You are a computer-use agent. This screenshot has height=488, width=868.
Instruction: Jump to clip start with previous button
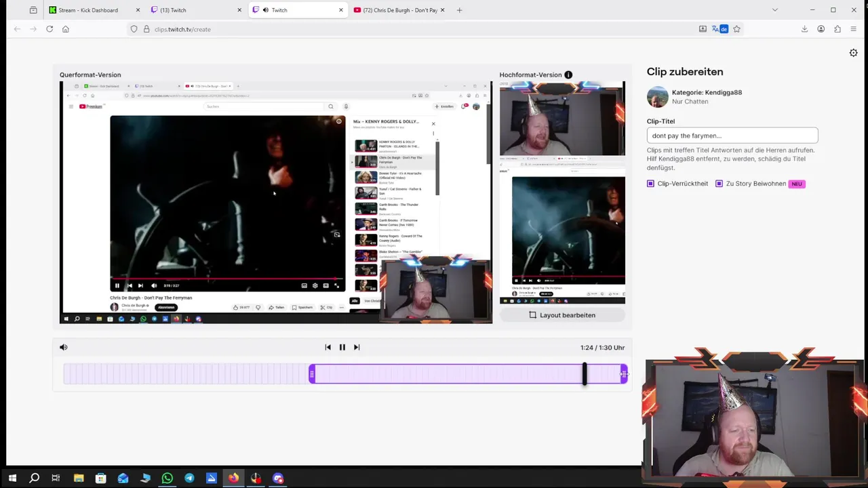pyautogui.click(x=328, y=347)
